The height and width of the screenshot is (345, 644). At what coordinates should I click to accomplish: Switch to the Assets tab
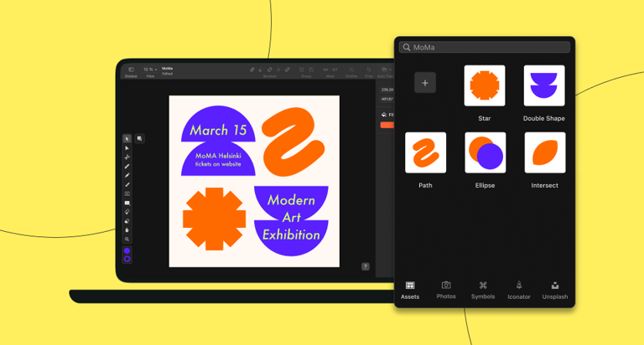[410, 291]
